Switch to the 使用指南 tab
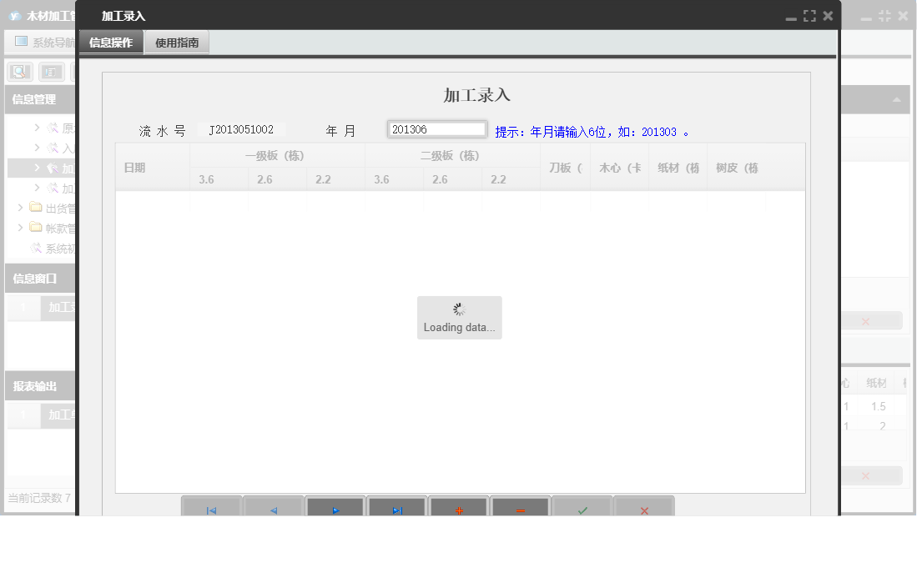917x588 pixels. tap(176, 42)
